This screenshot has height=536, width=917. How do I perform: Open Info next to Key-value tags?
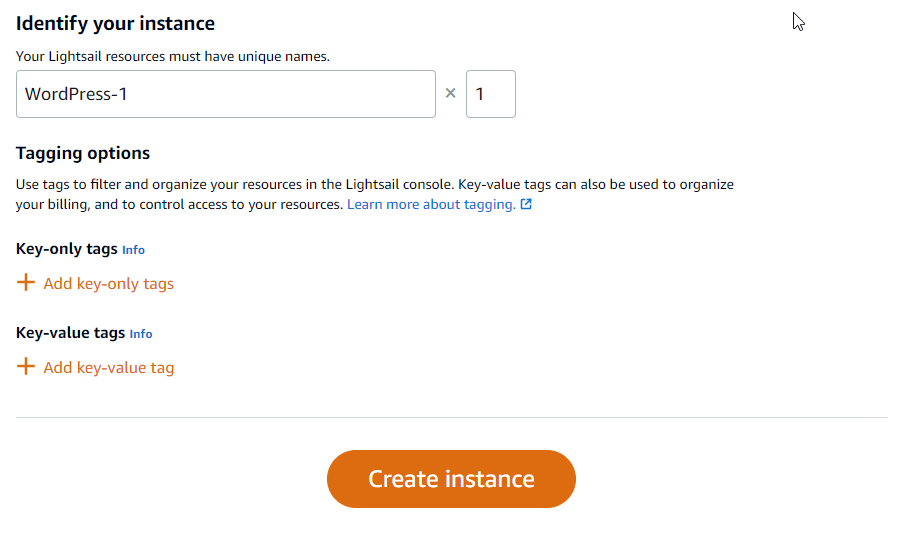pyautogui.click(x=141, y=334)
